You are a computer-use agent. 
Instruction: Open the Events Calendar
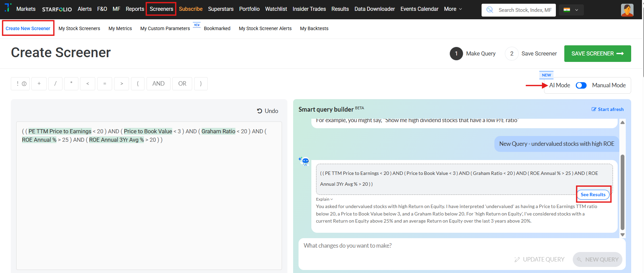point(419,9)
